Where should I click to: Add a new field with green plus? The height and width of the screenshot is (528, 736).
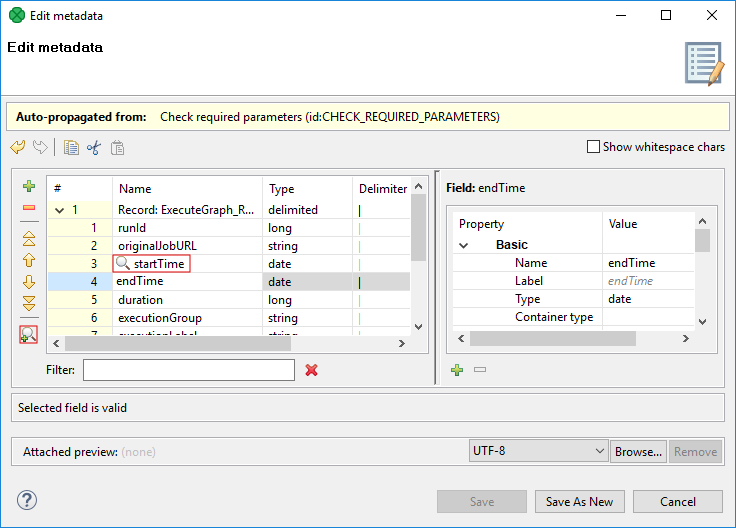[29, 186]
